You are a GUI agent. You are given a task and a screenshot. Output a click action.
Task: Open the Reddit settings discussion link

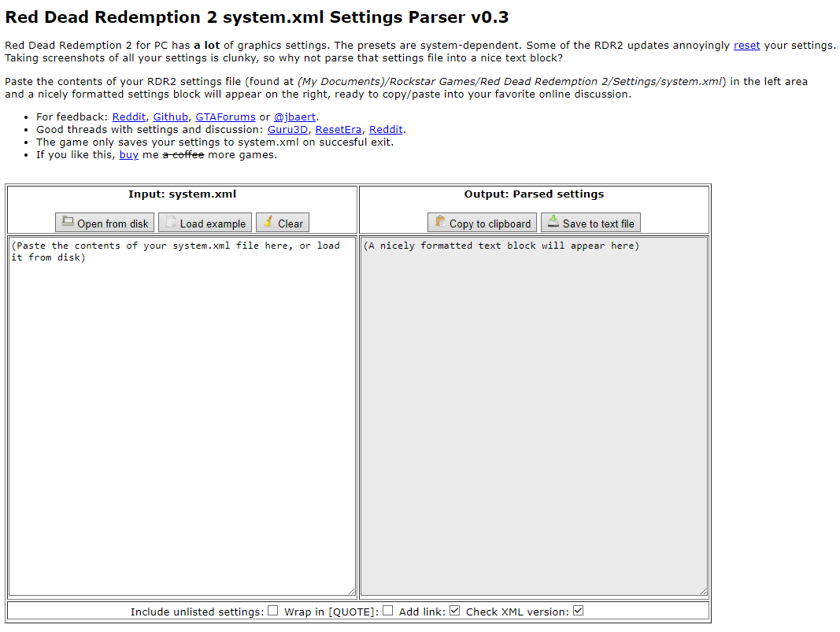386,130
